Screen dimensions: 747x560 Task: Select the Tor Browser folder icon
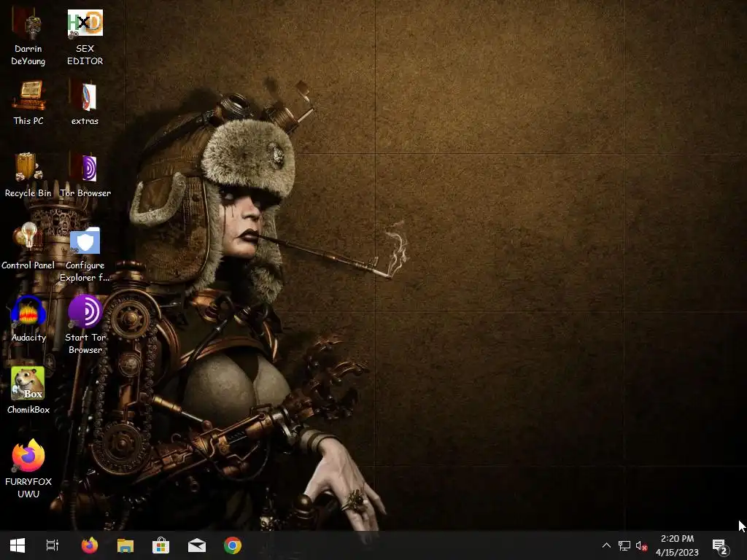click(x=85, y=168)
